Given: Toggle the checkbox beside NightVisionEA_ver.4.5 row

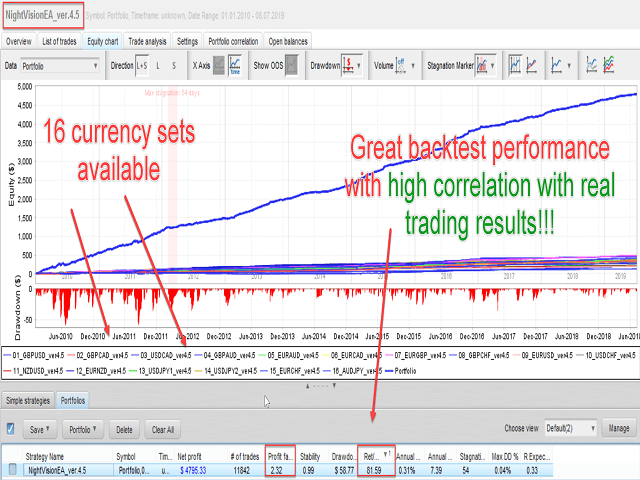Looking at the screenshot, I should pyautogui.click(x=13, y=469).
